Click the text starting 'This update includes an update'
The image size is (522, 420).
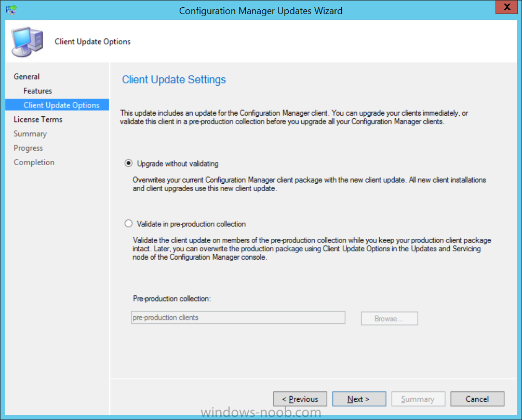tap(294, 117)
